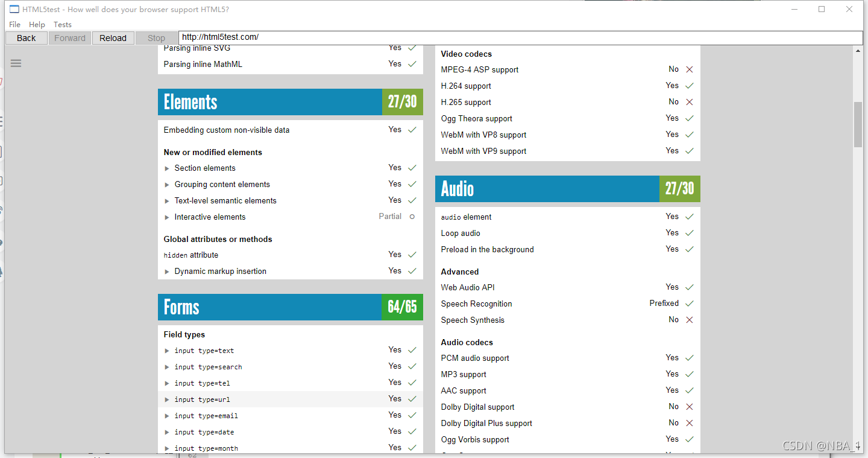The height and width of the screenshot is (458, 868).
Task: Click the "WebM with VP9 support" row
Action: point(568,151)
